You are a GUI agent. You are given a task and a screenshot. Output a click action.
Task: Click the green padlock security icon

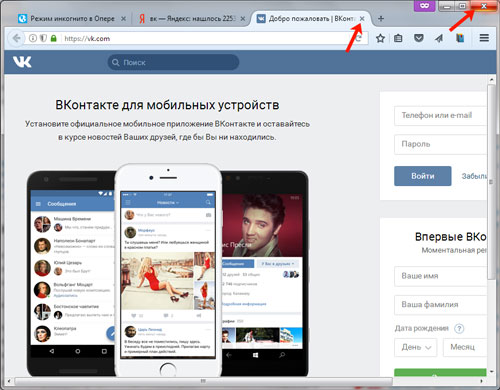(53, 38)
